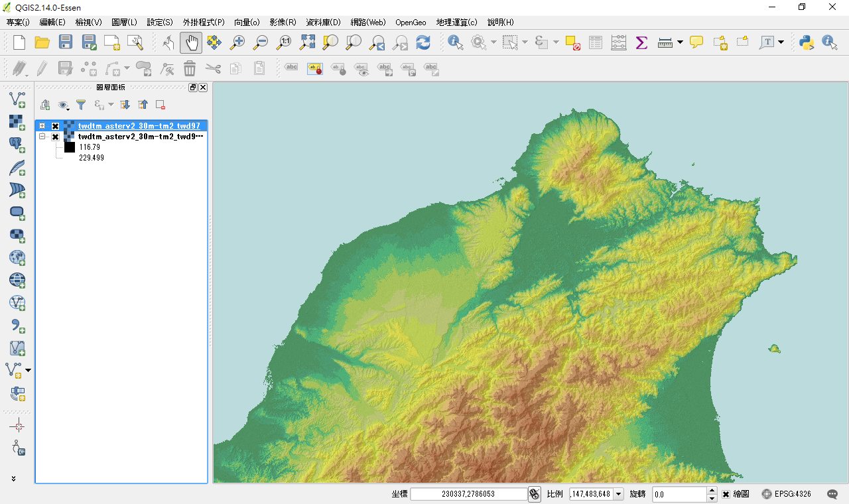Click the Add Raster Layer icon
849x504 pixels.
[17, 121]
